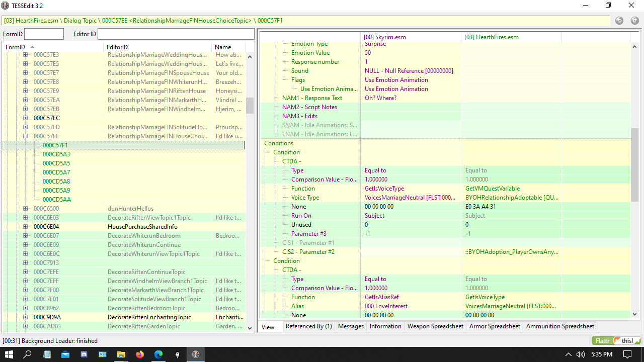Viewport: 644px width, 362px height.
Task: Click the volume speaker tray icon
Action: [x=580, y=354]
